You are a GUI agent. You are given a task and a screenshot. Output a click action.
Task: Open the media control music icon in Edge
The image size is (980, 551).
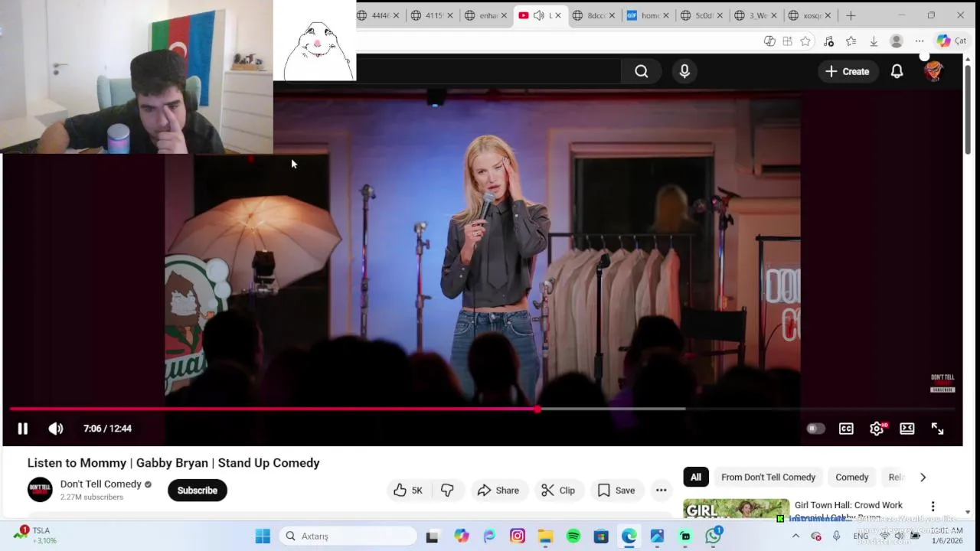pos(828,41)
